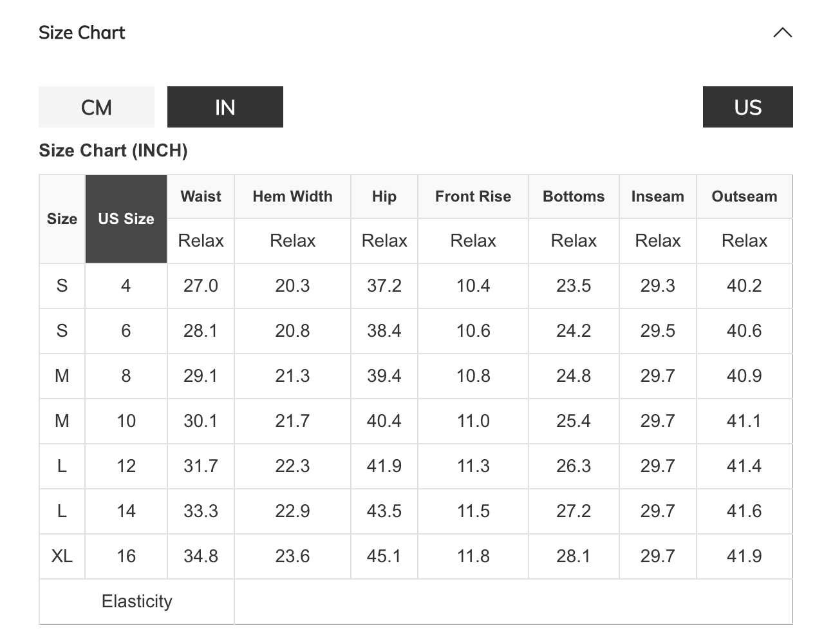Click the Waist column header
This screenshot has width=815, height=644.
(201, 196)
